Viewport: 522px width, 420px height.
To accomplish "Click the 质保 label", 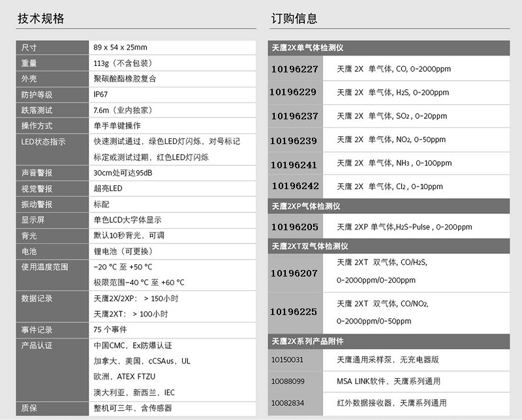I will click(29, 408).
